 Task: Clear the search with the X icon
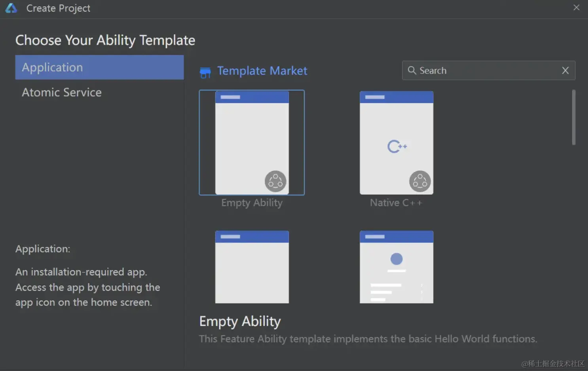[x=565, y=70]
